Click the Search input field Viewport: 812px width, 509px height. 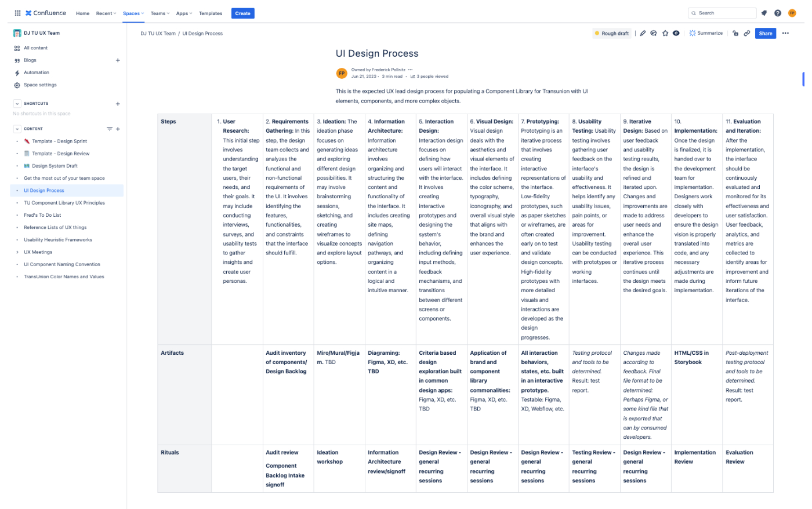click(x=725, y=13)
